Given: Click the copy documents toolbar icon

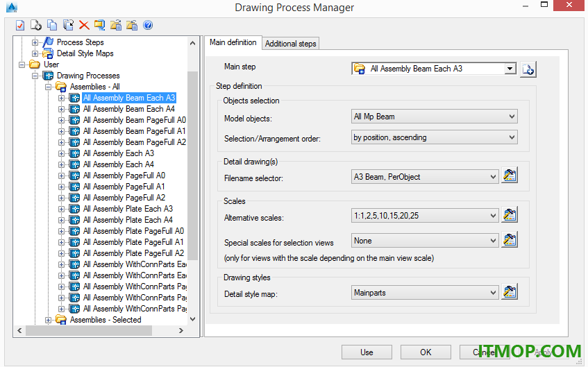Looking at the screenshot, I should pos(52,25).
